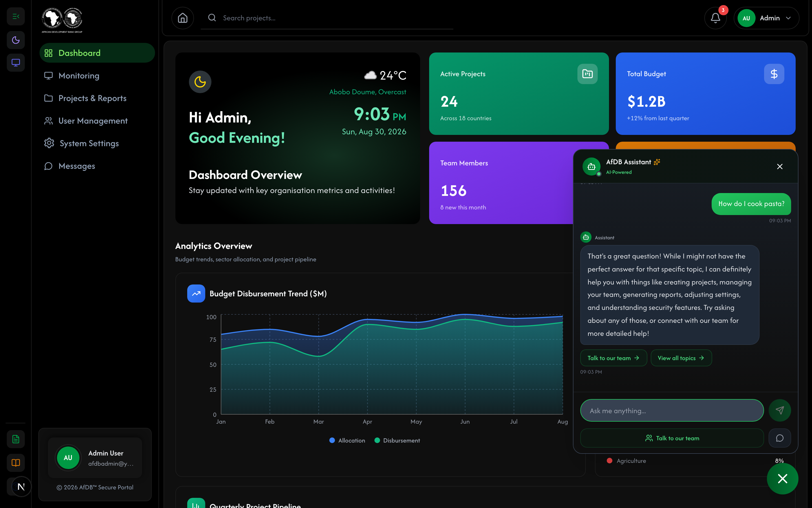Toggle the Disbursement legend item

coord(397,440)
